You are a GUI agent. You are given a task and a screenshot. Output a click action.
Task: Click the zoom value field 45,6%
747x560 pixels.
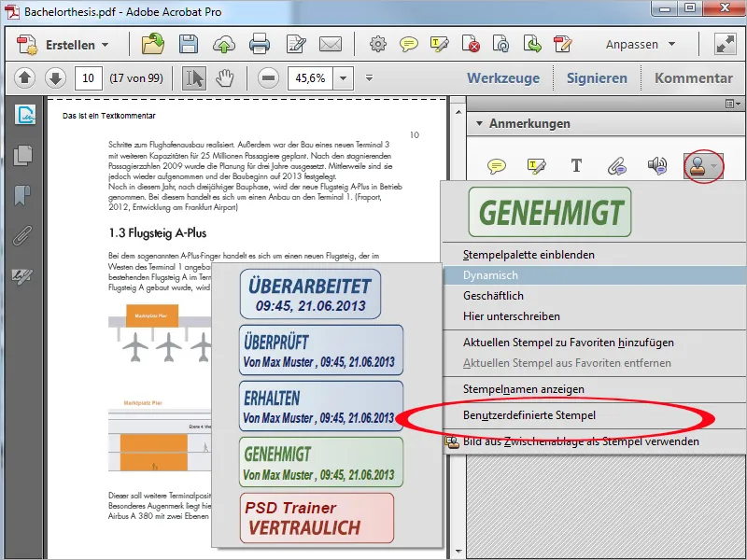click(x=310, y=78)
